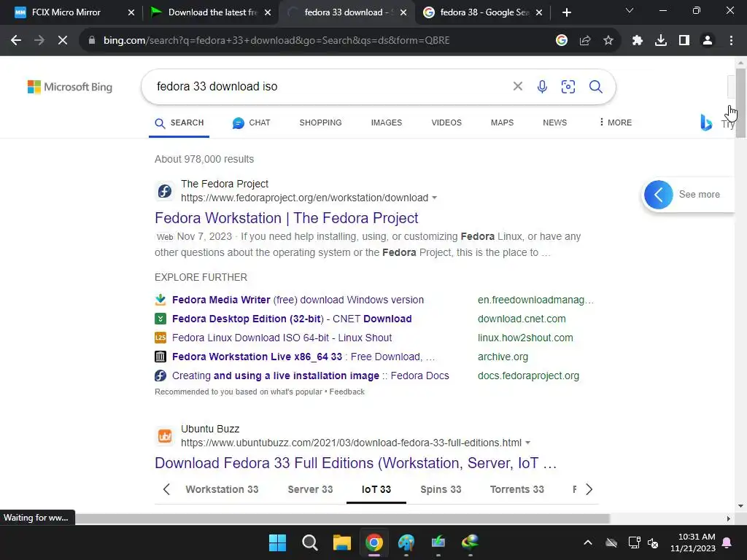Viewport: 747px width, 560px height.
Task: Click the blue See more arrow button
Action: click(x=659, y=194)
